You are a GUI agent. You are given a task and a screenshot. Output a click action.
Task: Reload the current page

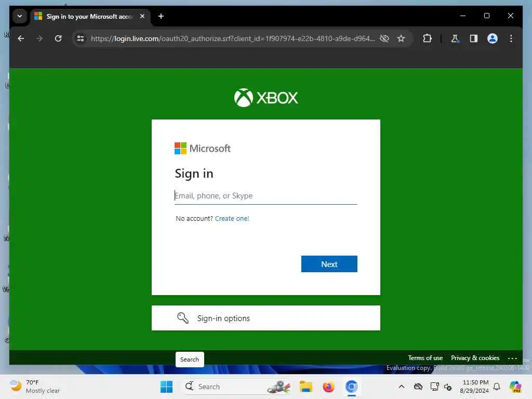[58, 38]
